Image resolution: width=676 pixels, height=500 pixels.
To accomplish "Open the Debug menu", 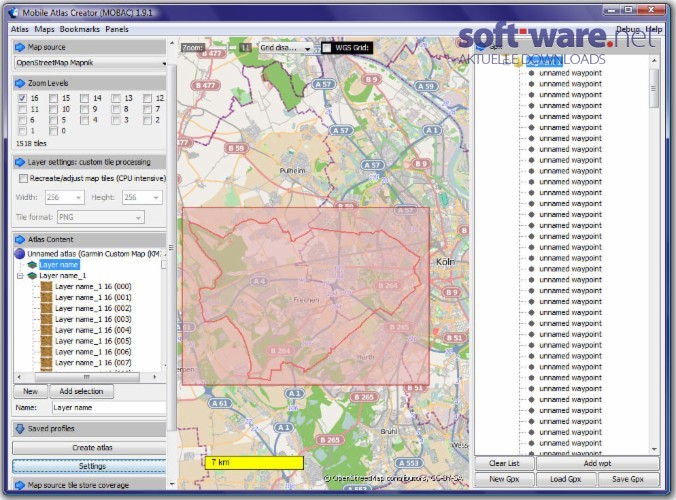I will point(628,29).
